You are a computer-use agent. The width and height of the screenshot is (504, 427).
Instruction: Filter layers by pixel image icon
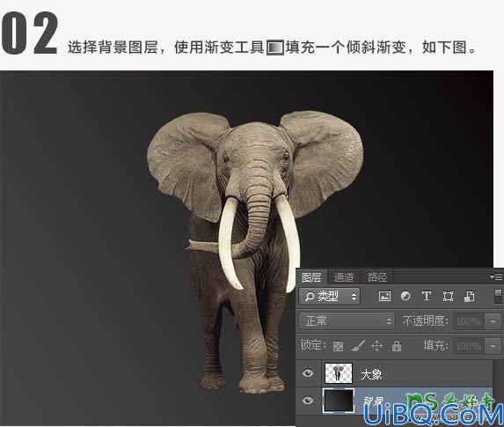(x=384, y=296)
